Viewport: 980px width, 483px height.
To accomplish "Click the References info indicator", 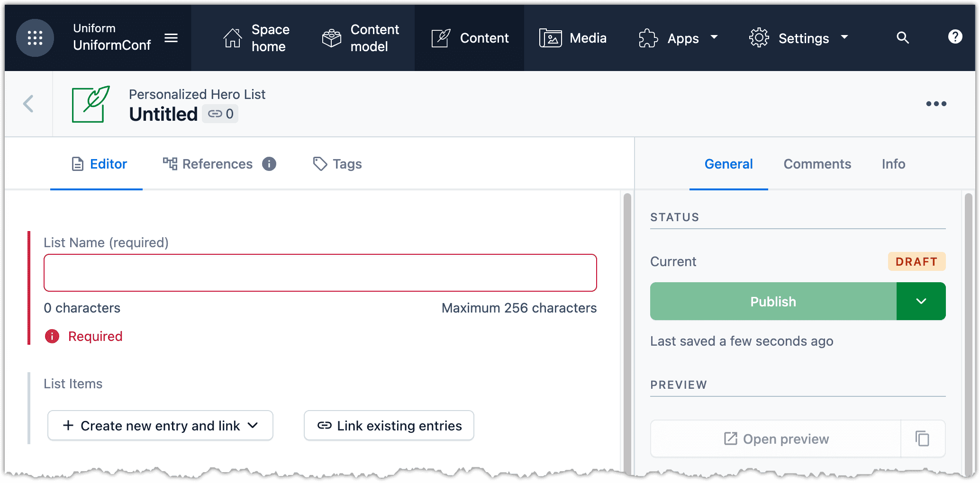I will pos(269,164).
